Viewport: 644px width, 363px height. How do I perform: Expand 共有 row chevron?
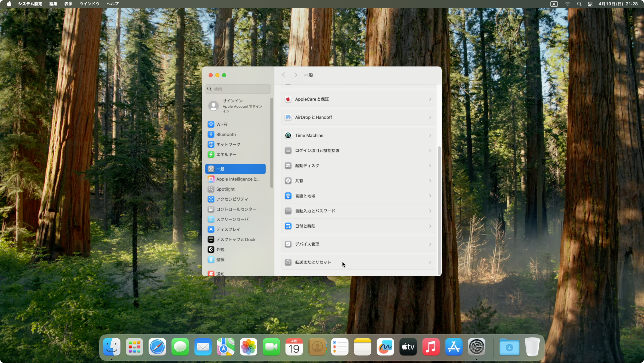pyautogui.click(x=430, y=181)
